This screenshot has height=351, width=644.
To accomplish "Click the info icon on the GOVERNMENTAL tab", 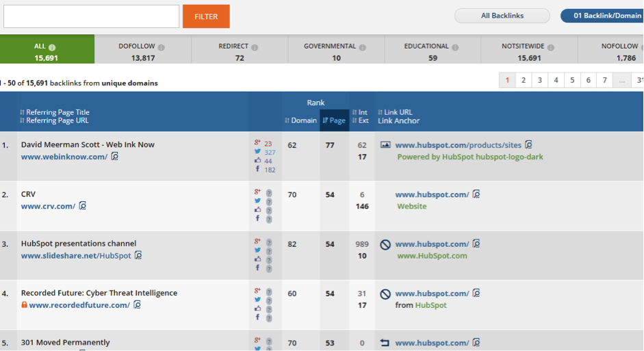I will tap(362, 47).
